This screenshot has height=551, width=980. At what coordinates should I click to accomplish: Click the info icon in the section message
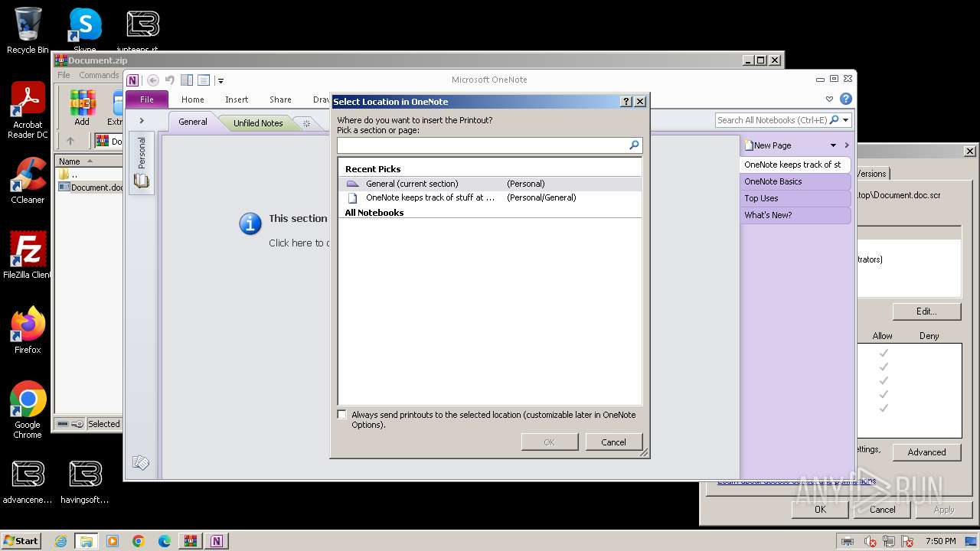coord(250,223)
